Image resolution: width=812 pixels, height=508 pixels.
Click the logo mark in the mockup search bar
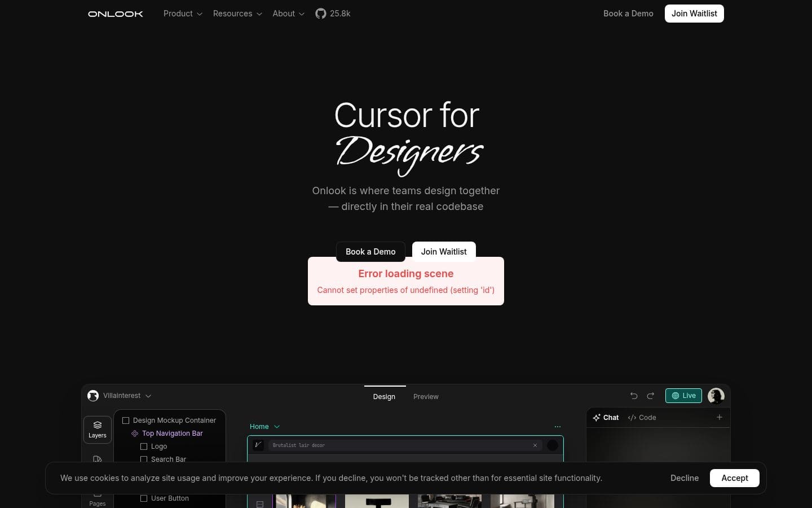258,445
